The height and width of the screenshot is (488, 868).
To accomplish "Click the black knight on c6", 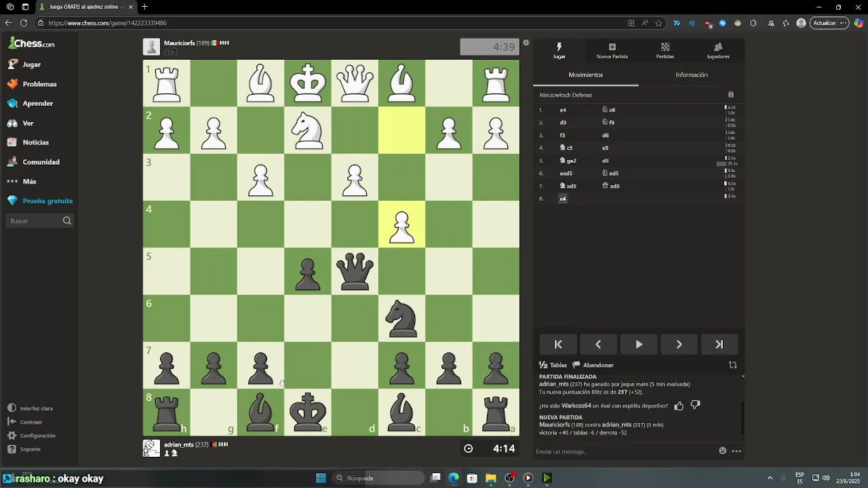I will tap(401, 319).
